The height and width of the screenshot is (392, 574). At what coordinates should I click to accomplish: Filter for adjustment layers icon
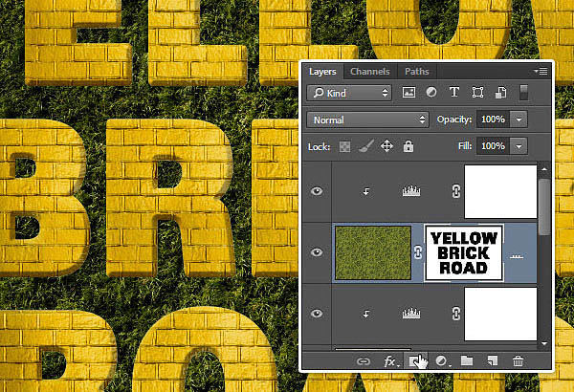pyautogui.click(x=431, y=92)
